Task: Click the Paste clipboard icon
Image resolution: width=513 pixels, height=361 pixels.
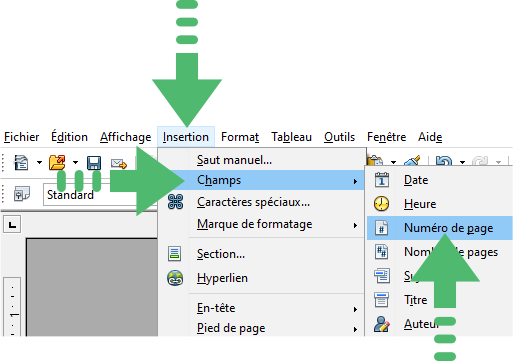Action: (x=375, y=161)
